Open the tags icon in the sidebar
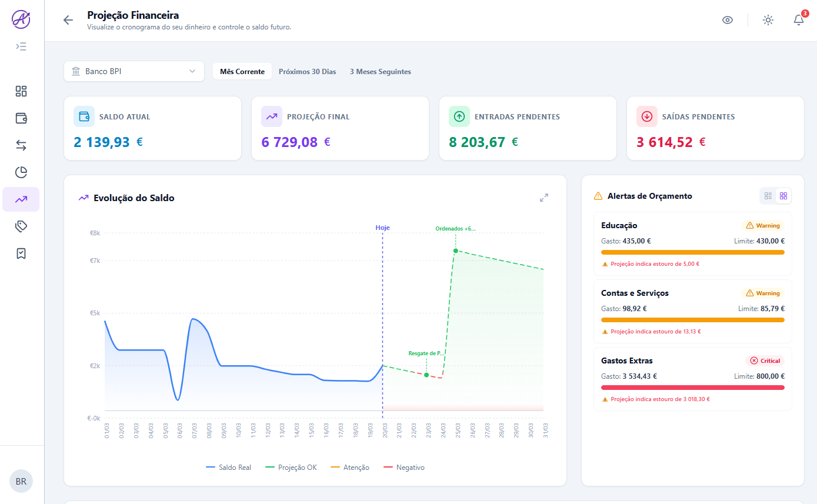 21,226
